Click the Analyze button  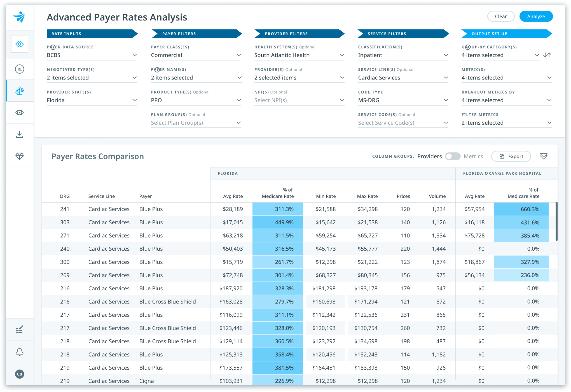point(536,16)
